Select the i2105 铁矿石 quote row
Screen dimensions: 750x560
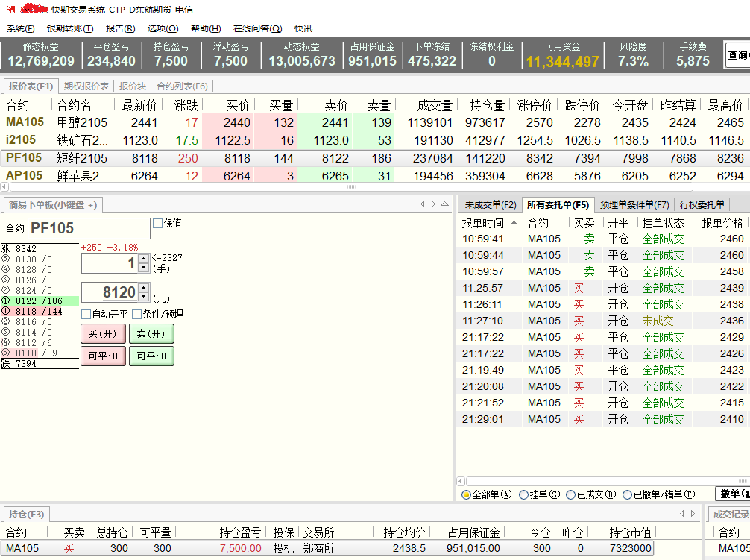[375, 140]
